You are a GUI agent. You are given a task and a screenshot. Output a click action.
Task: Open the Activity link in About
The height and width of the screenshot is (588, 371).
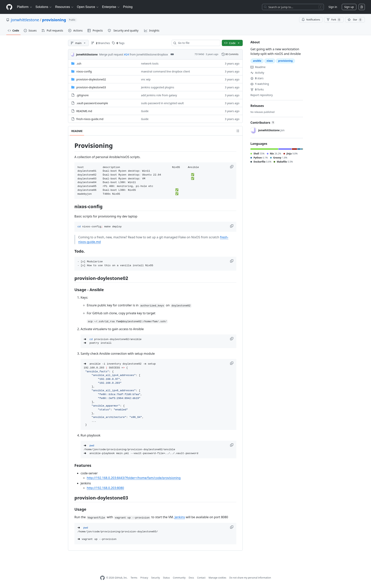tap(257, 73)
